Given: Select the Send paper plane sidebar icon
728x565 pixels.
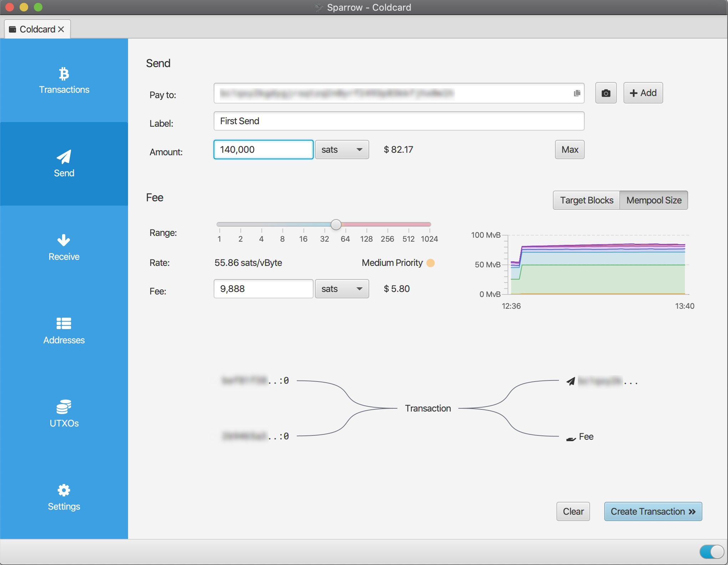Looking at the screenshot, I should click(x=64, y=157).
